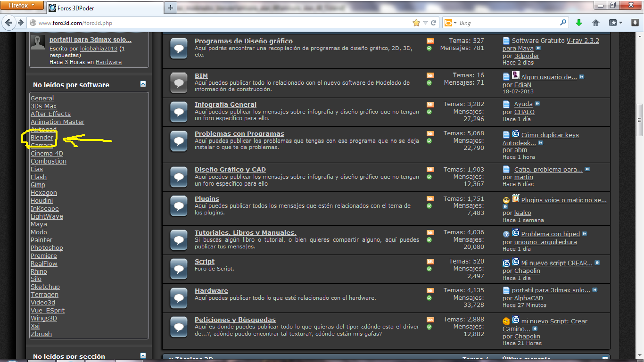The width and height of the screenshot is (644, 362).
Task: Open RSS feed icon for Problemas con Programas
Action: click(x=430, y=134)
